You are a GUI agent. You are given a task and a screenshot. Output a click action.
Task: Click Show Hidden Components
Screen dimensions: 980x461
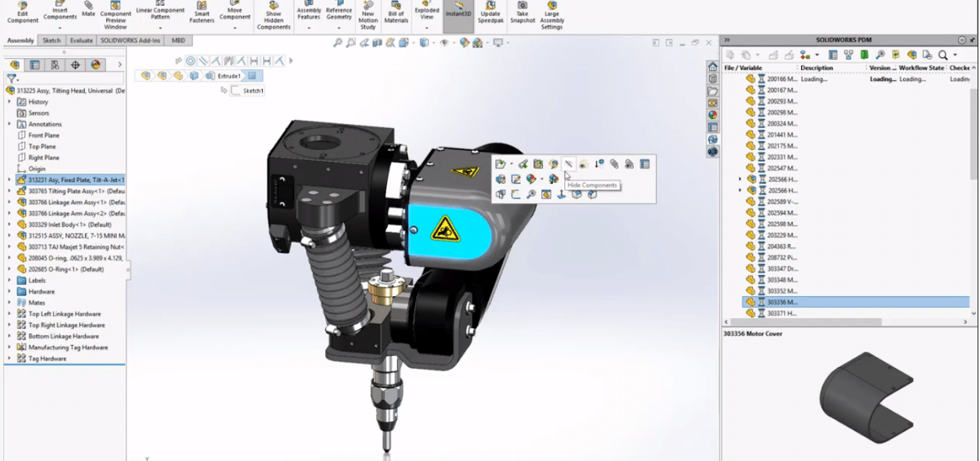click(274, 15)
